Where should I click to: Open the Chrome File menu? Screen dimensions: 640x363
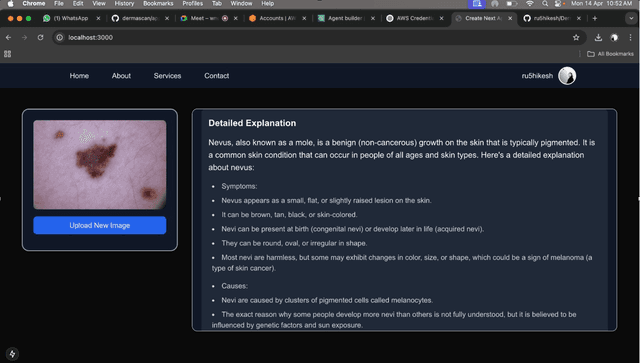[x=59, y=4]
